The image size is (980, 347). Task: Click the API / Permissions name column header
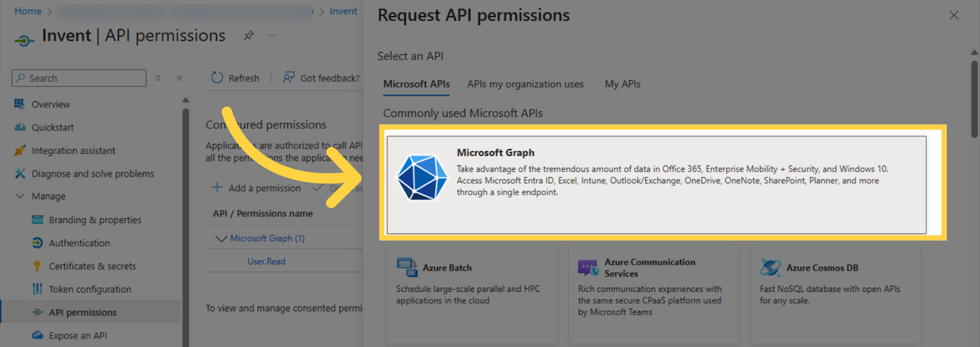click(x=263, y=213)
